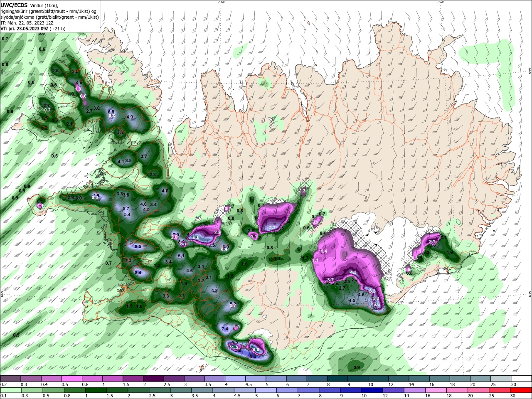
Task: Click the 4.3 snowfall value on map
Action: point(354,272)
